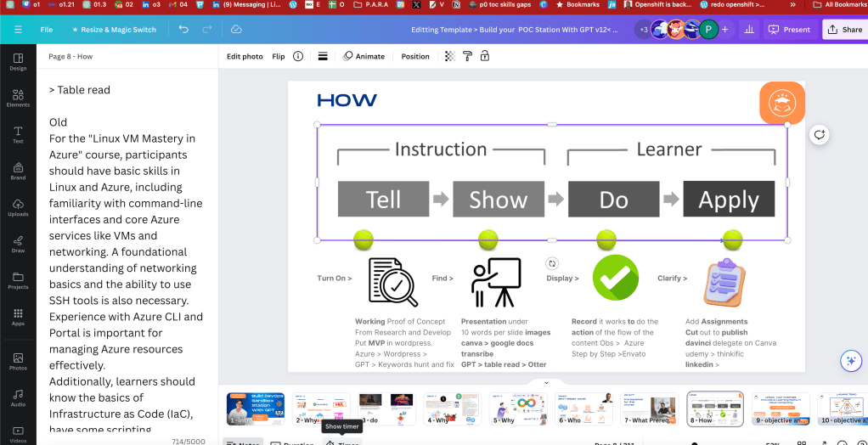868x445 pixels.
Task: Open the Uploads sidebar panel
Action: click(x=18, y=207)
